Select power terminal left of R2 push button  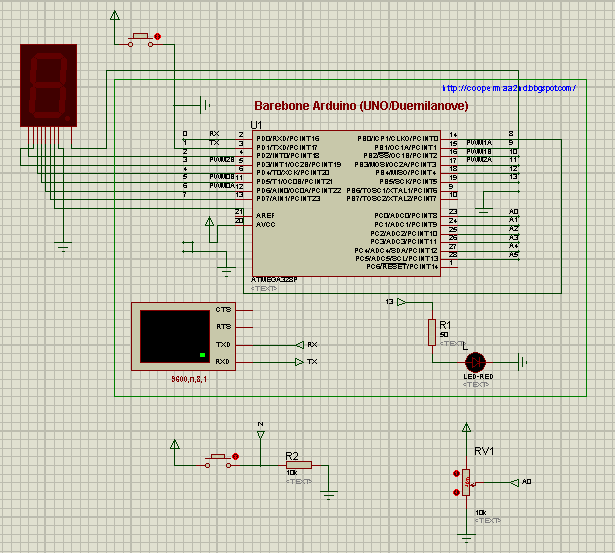[175, 445]
